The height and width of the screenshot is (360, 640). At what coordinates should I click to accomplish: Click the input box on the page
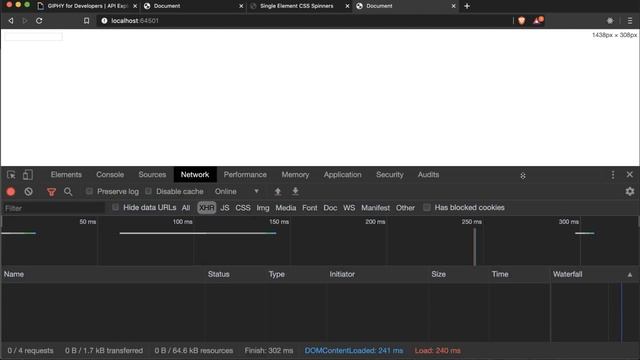tap(33, 36)
